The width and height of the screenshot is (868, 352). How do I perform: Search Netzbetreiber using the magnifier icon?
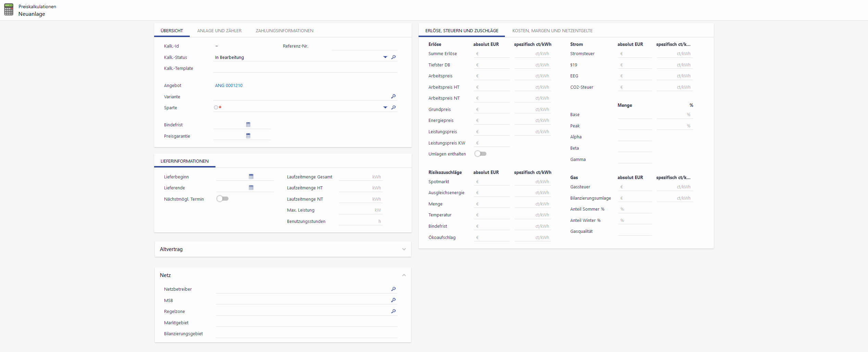coord(394,289)
